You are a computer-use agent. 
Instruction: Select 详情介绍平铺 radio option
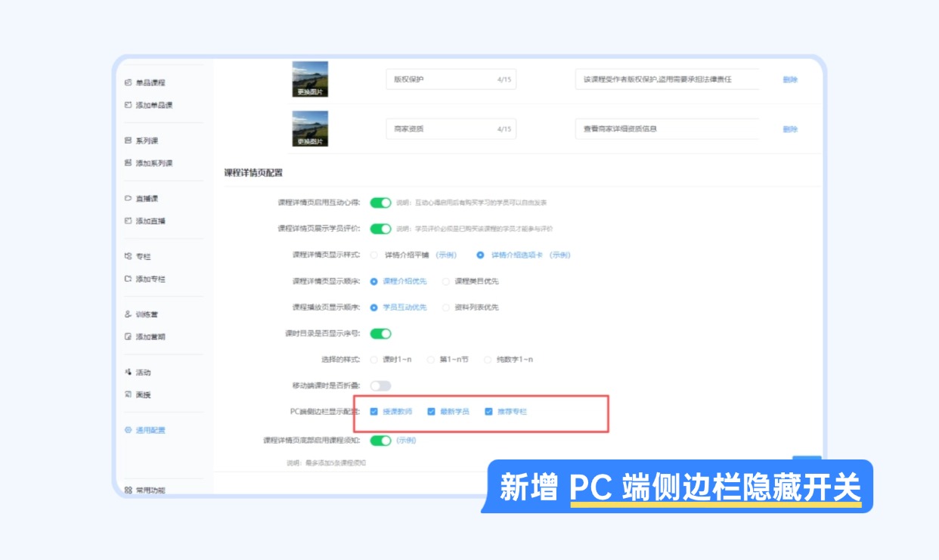(x=373, y=255)
